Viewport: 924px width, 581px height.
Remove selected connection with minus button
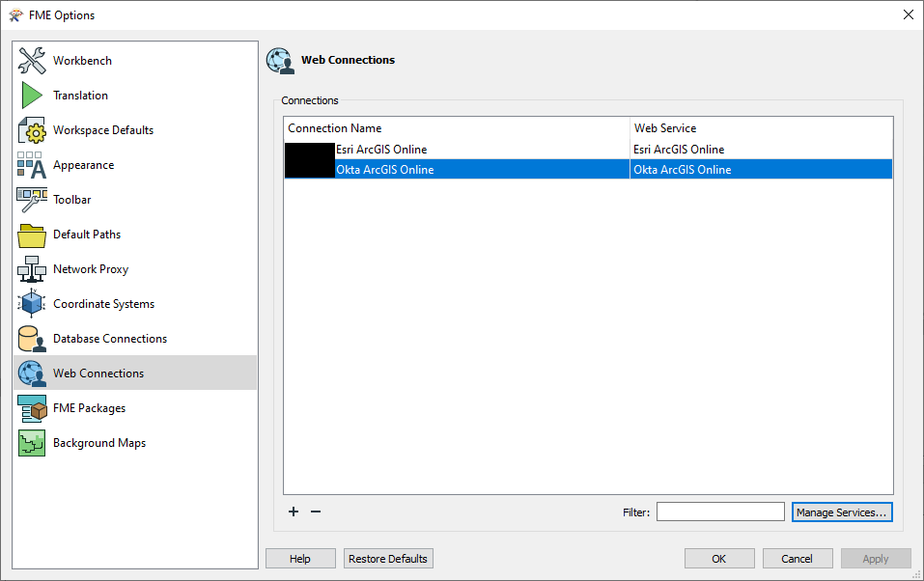316,512
